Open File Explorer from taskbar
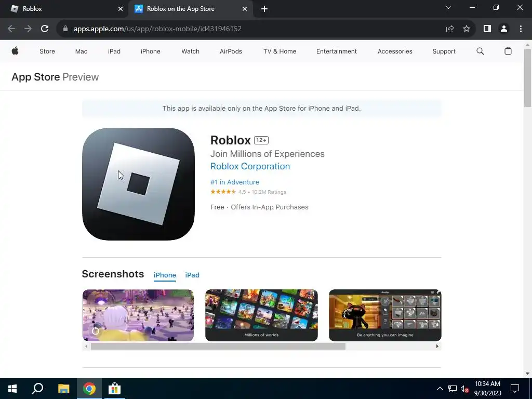Viewport: 532px width, 399px height. [x=63, y=389]
